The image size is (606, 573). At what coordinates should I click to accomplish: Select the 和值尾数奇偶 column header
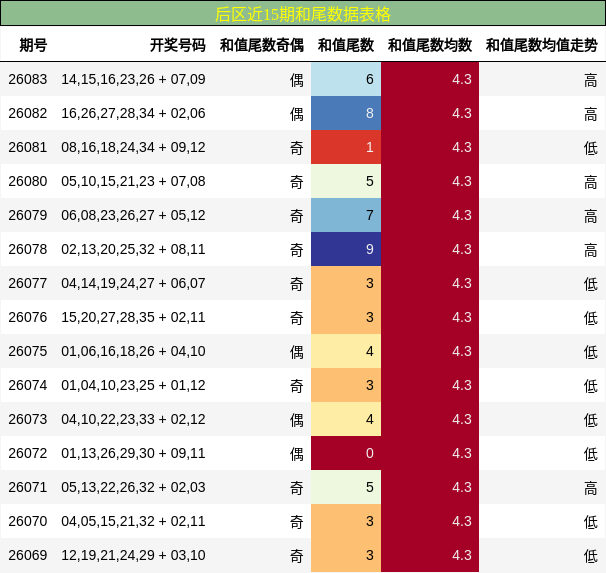(262, 45)
